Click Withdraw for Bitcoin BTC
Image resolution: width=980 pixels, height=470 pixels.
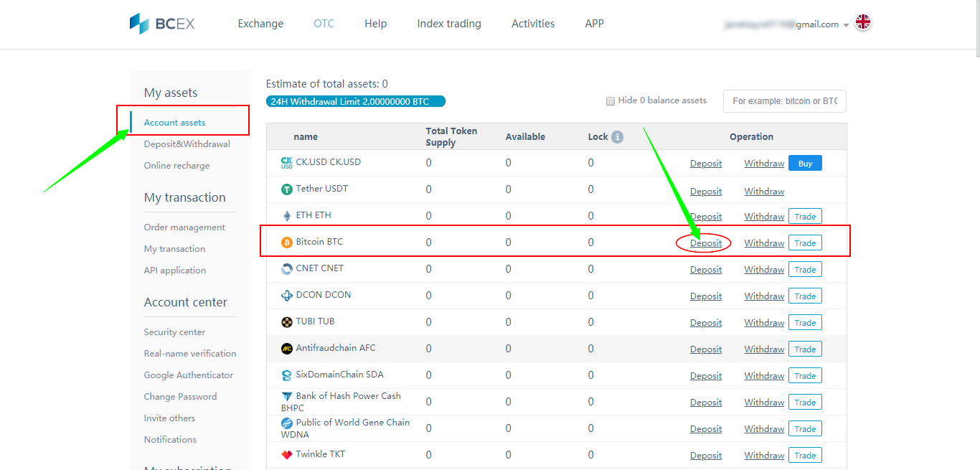(764, 243)
